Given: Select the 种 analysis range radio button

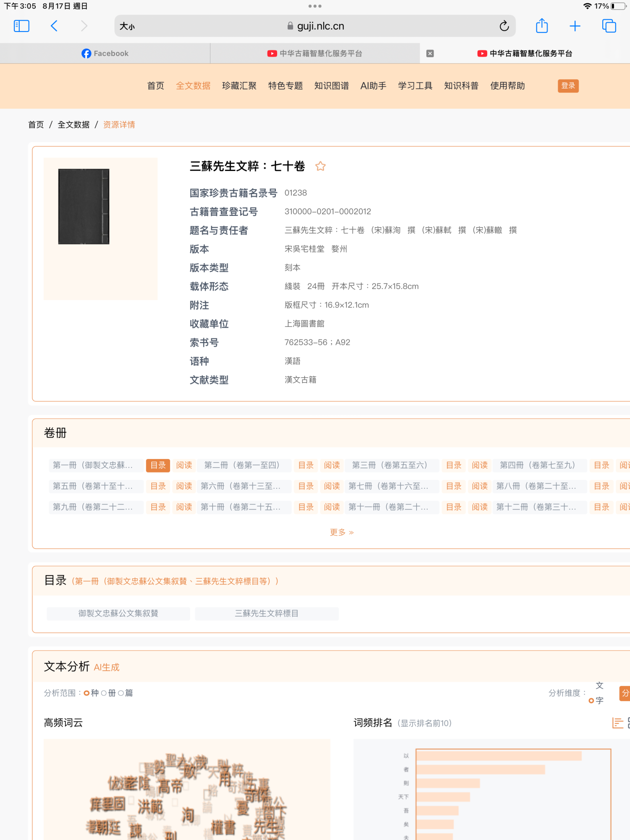Looking at the screenshot, I should (x=87, y=693).
